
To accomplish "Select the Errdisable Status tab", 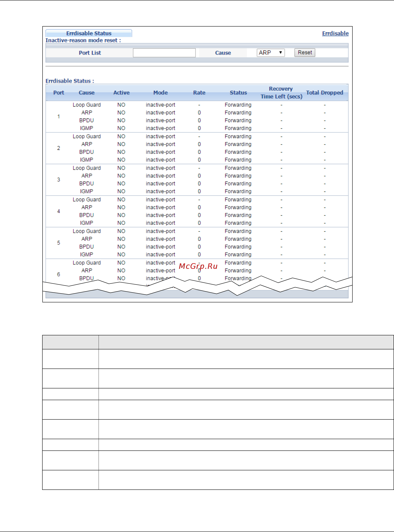I will [x=89, y=33].
